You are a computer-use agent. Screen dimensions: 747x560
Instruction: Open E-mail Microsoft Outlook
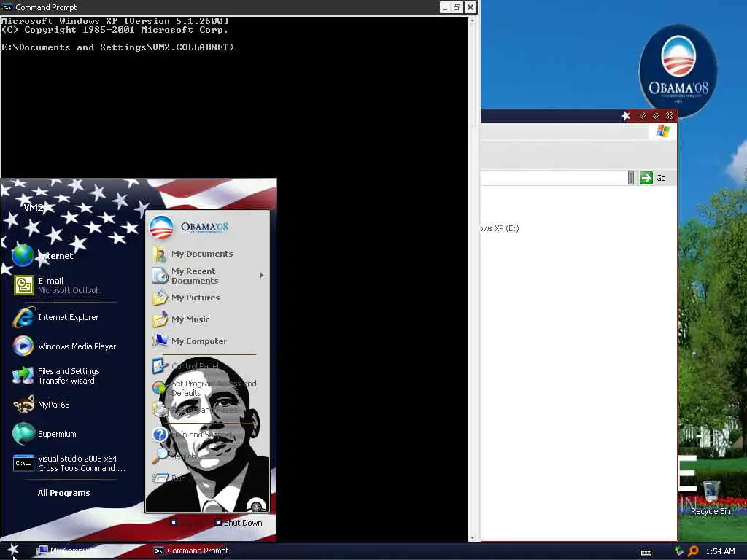[64, 285]
